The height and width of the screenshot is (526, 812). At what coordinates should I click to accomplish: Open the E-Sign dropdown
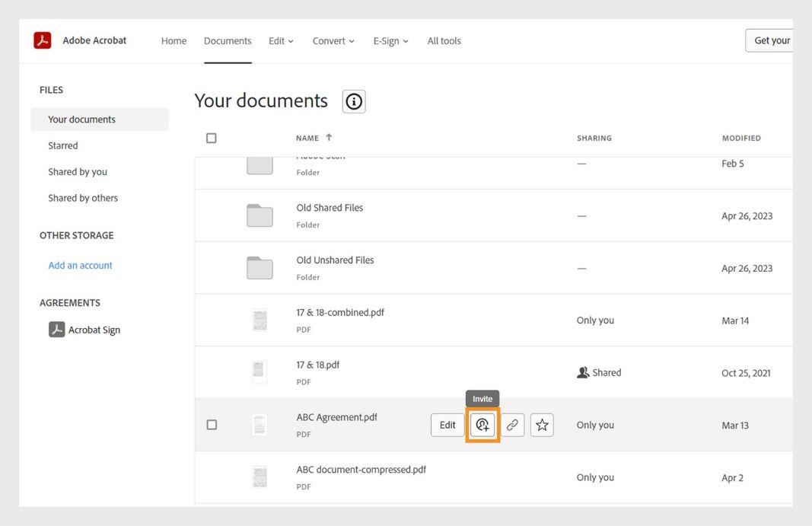click(x=390, y=40)
